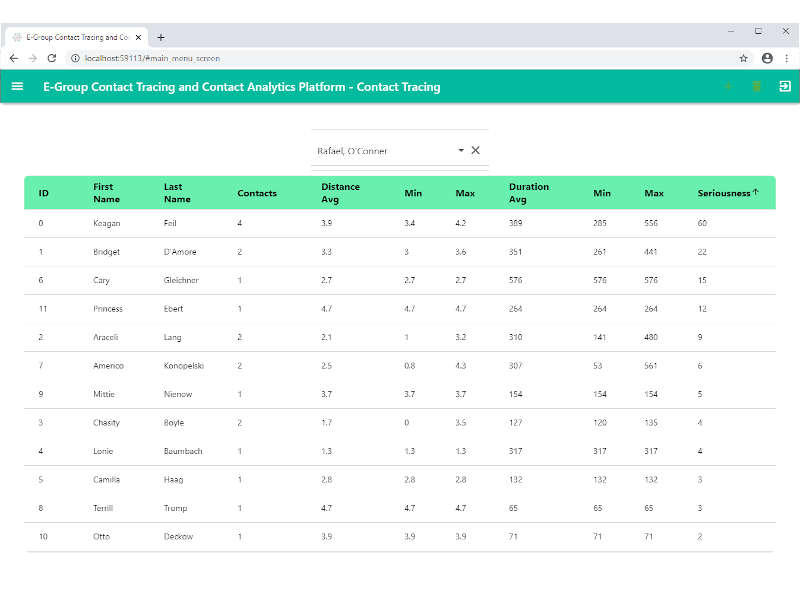Click the sort arrow beside Seriousness
Viewport: 800px width, 600px height.
click(756, 192)
